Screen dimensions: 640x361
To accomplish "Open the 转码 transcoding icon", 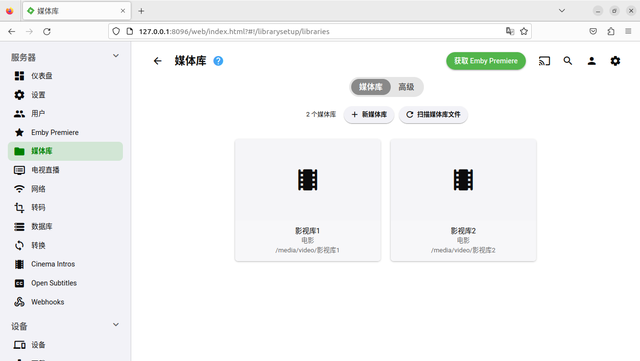I will pos(19,207).
